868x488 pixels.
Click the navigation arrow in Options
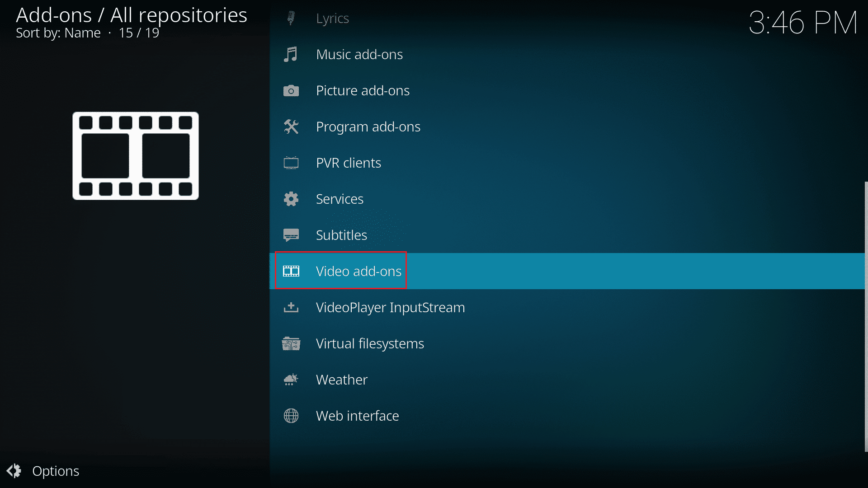pos(15,471)
